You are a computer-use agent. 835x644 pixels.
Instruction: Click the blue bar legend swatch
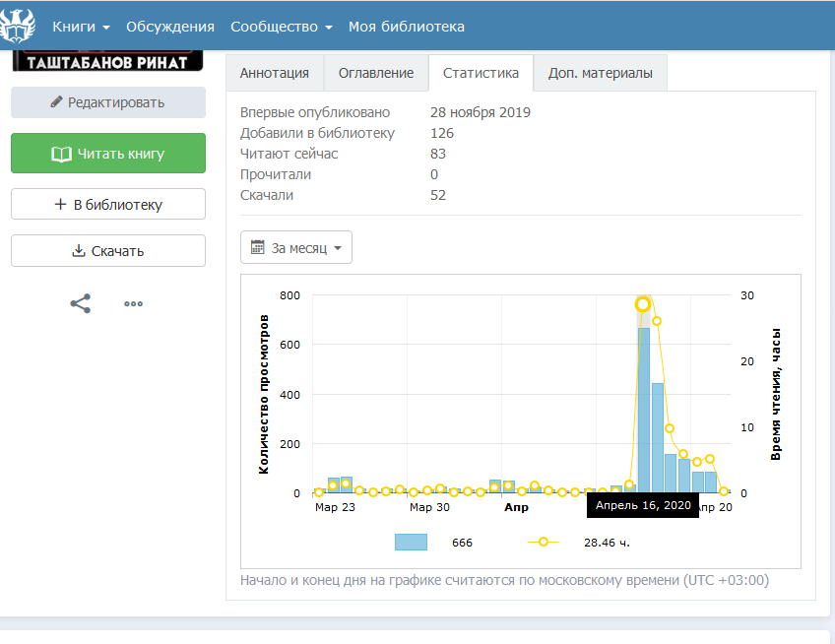tap(411, 542)
